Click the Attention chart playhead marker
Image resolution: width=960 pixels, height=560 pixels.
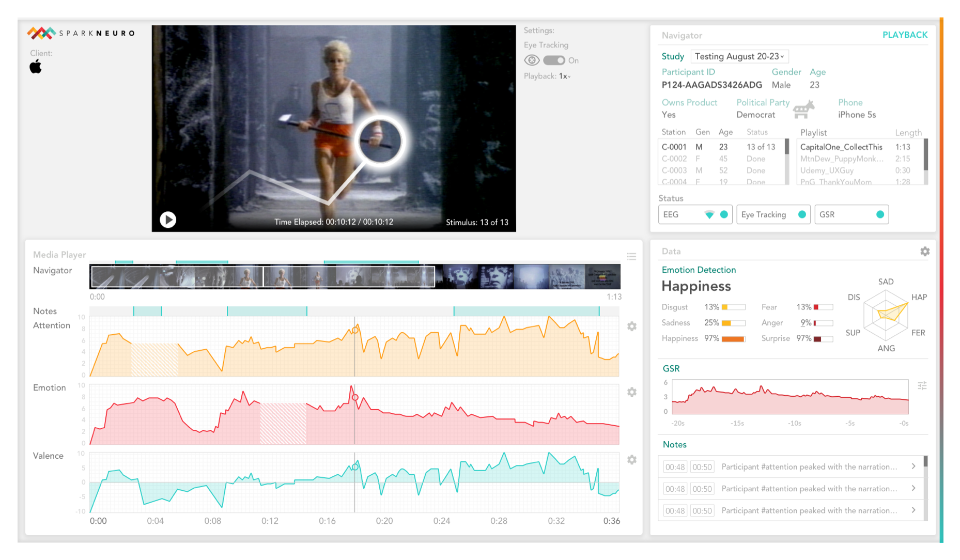click(x=355, y=330)
